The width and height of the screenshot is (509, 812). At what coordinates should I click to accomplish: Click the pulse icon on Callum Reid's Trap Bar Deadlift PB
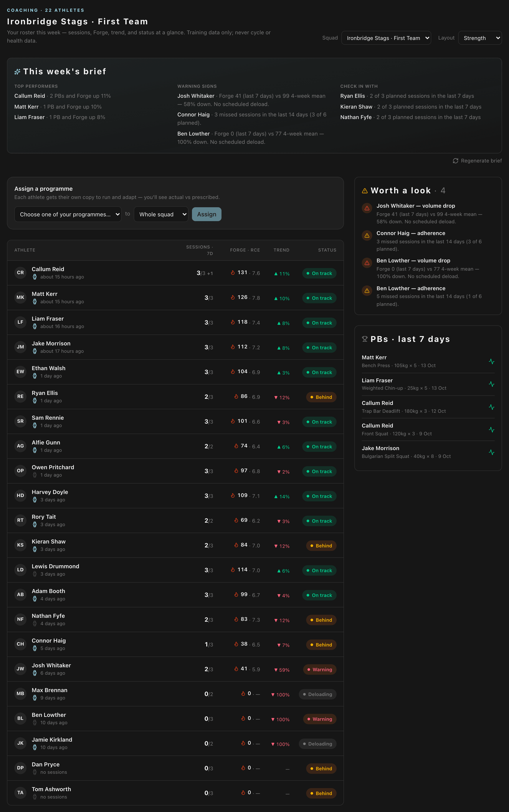point(491,407)
